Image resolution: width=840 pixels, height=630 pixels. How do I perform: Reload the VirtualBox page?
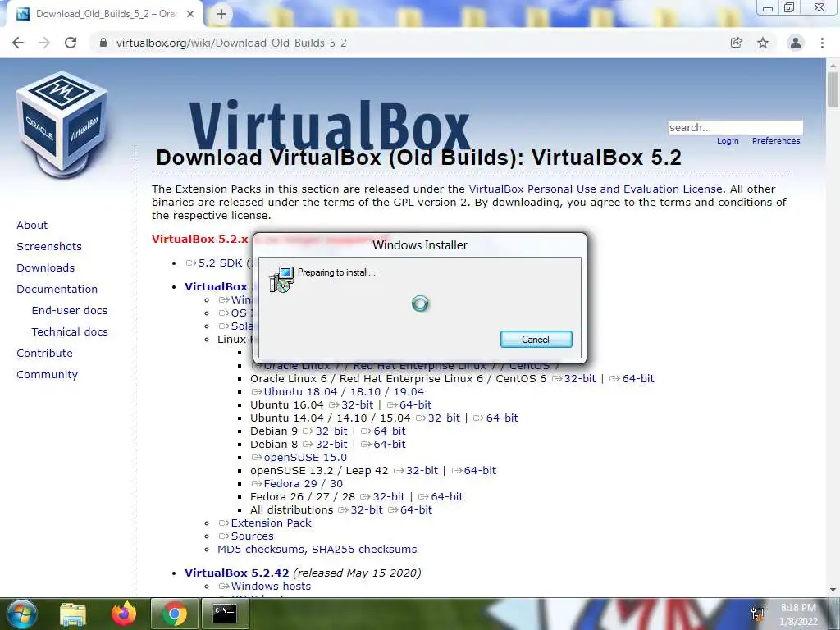tap(71, 43)
